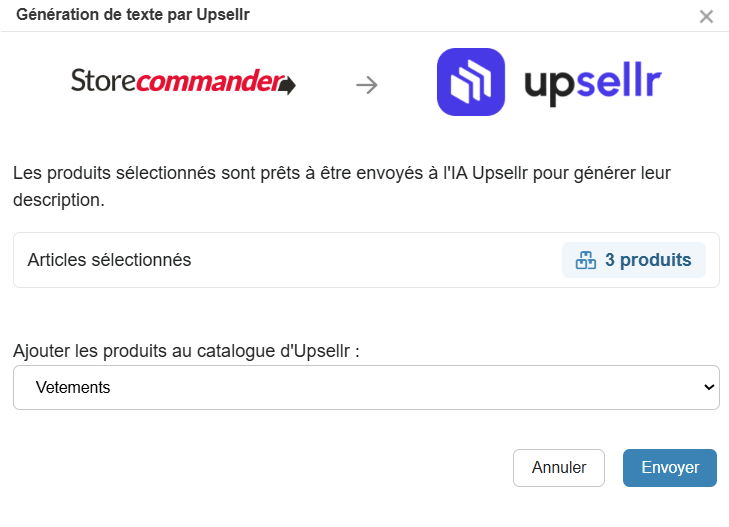The height and width of the screenshot is (527, 729).
Task: Click the black arrow emblem on Store Commander logo
Action: [287, 85]
